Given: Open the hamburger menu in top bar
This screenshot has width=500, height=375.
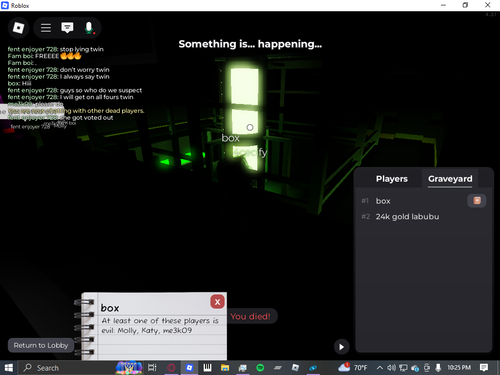Looking at the screenshot, I should pos(46,28).
